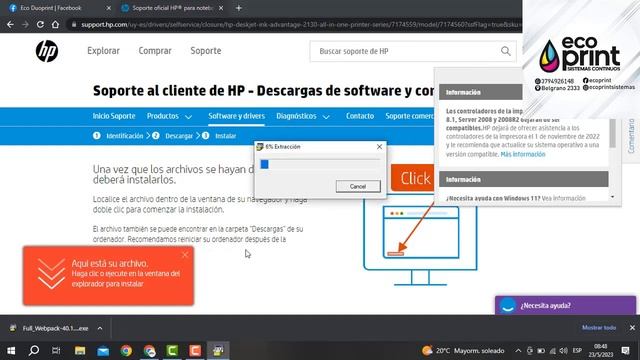640x360 pixels.
Task: Open the taskbar clock and date
Action: point(601,351)
